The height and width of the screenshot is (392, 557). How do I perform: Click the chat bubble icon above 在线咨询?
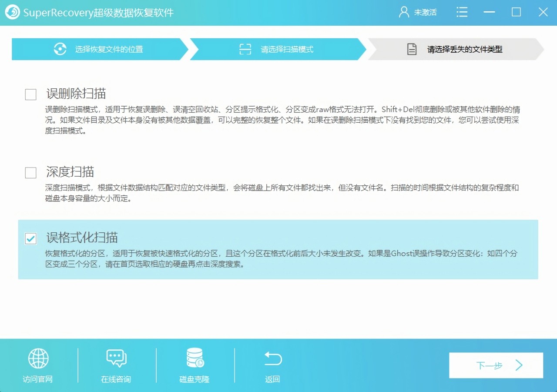pyautogui.click(x=116, y=358)
